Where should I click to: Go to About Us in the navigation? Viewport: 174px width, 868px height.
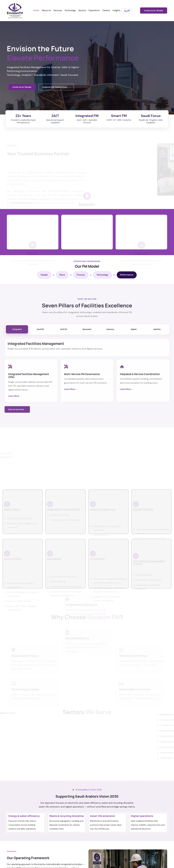pyautogui.click(x=46, y=10)
